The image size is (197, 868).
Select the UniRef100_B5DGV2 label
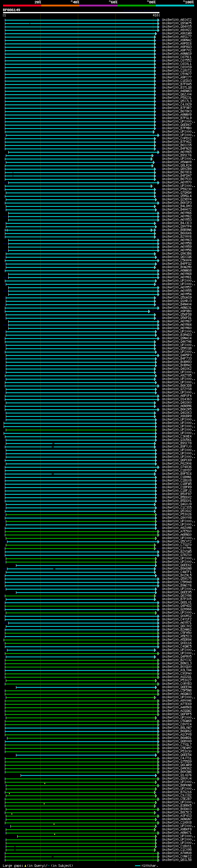pyautogui.click(x=177, y=497)
